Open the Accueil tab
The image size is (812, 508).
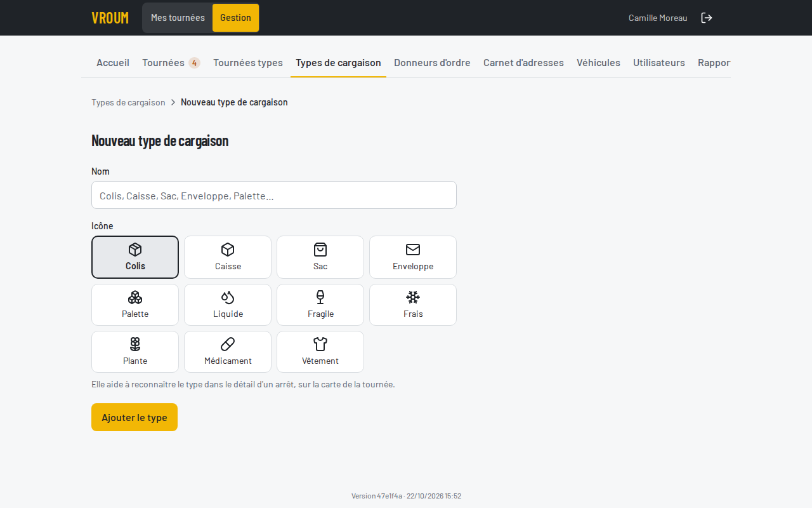113,62
